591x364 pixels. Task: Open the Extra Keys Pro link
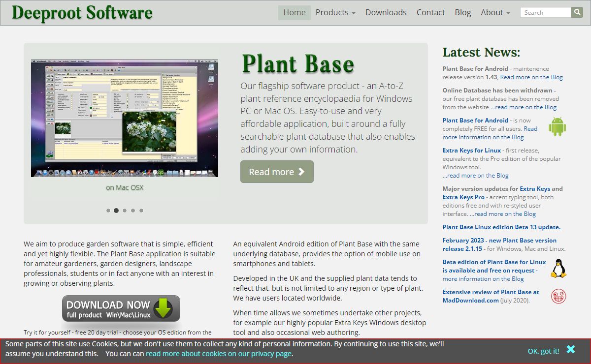[x=463, y=197]
